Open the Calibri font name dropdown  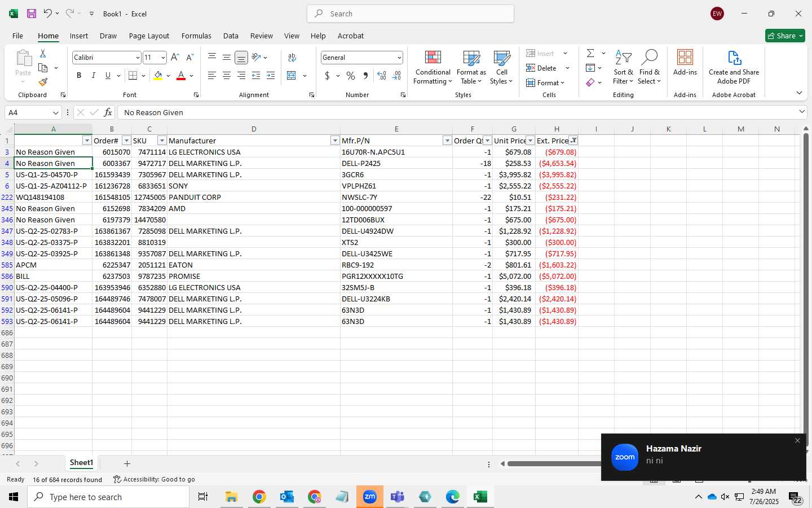(x=137, y=58)
